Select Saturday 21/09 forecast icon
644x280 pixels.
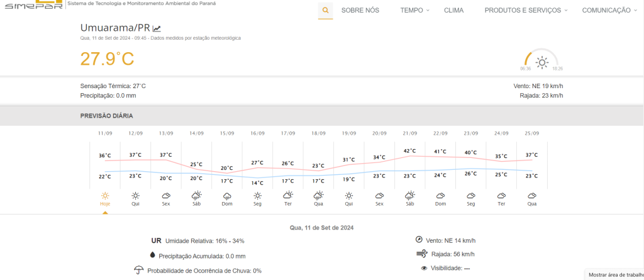coord(410,196)
